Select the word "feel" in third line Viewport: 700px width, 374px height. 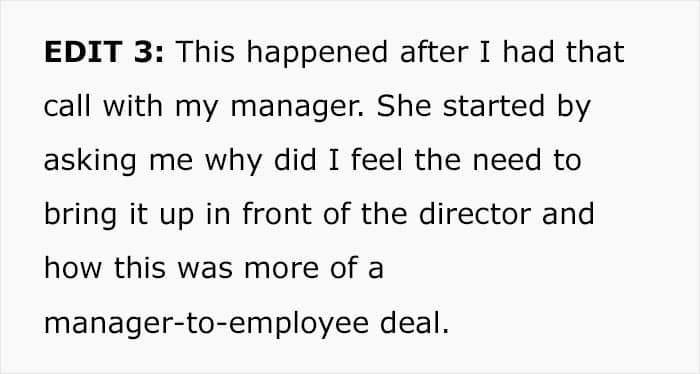377,160
